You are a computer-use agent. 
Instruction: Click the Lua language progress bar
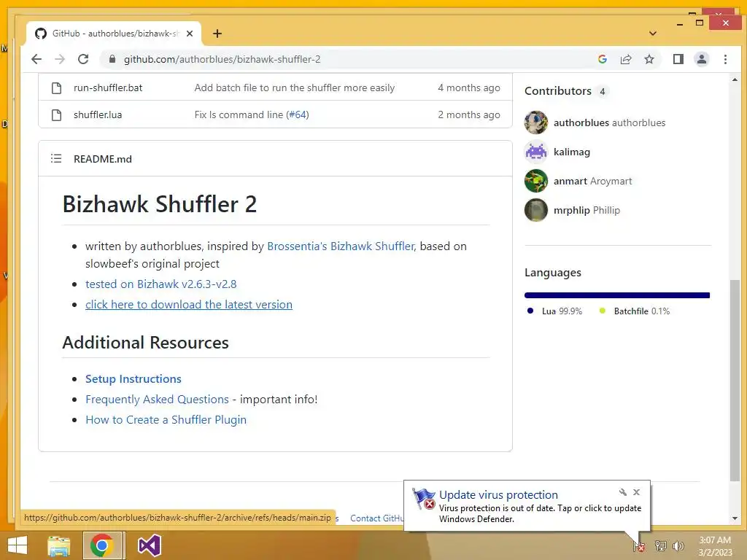pos(617,295)
